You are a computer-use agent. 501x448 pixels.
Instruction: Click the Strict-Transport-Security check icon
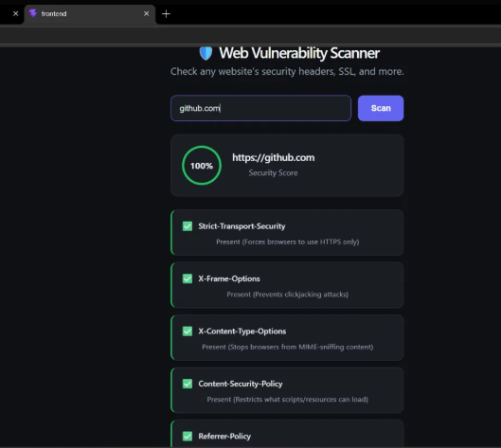pyautogui.click(x=188, y=226)
